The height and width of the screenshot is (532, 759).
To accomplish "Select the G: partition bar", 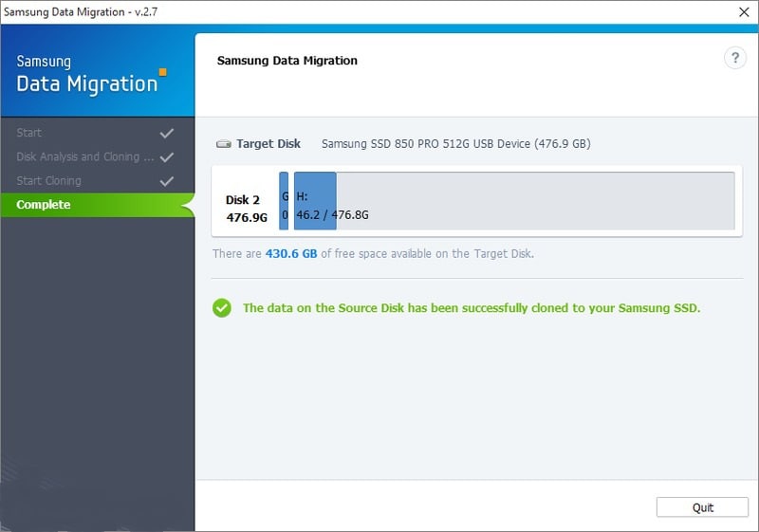I will 284,201.
